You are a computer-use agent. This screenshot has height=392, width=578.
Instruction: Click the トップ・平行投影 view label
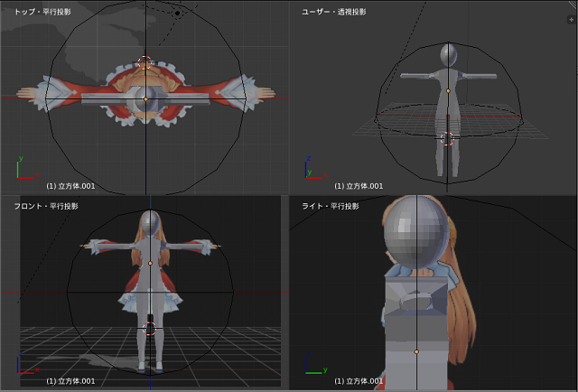coord(42,12)
